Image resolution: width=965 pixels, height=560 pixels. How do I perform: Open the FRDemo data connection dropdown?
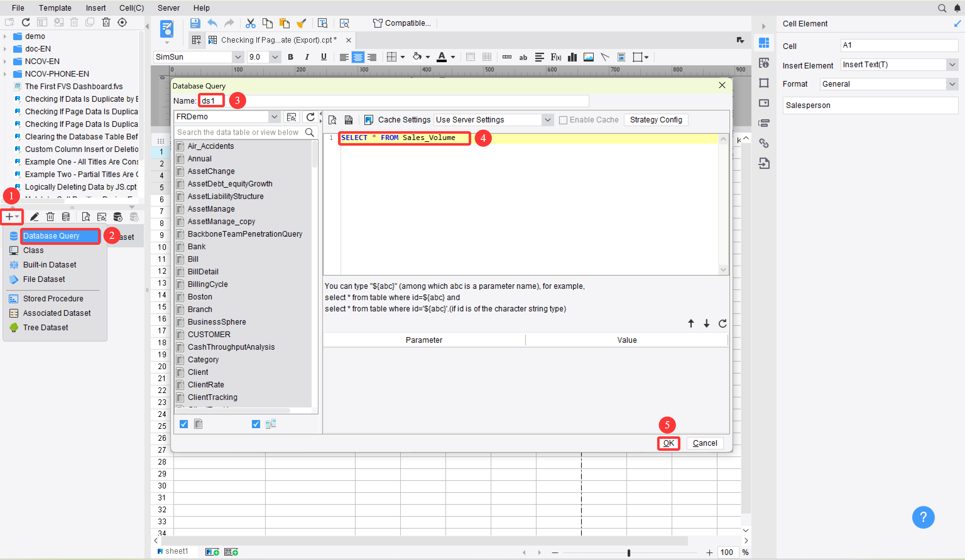coord(275,117)
